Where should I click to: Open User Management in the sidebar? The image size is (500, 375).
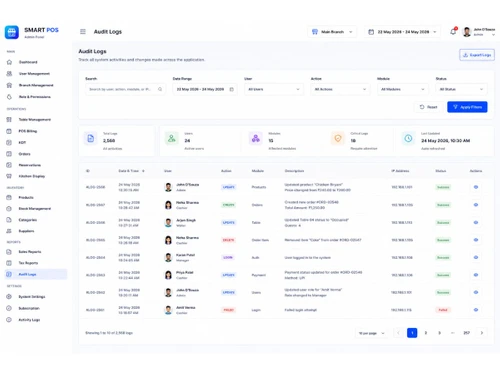tap(34, 73)
